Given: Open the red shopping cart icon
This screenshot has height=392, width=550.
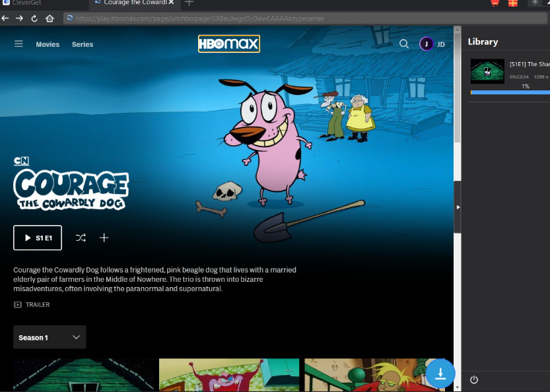Looking at the screenshot, I should [495, 3].
